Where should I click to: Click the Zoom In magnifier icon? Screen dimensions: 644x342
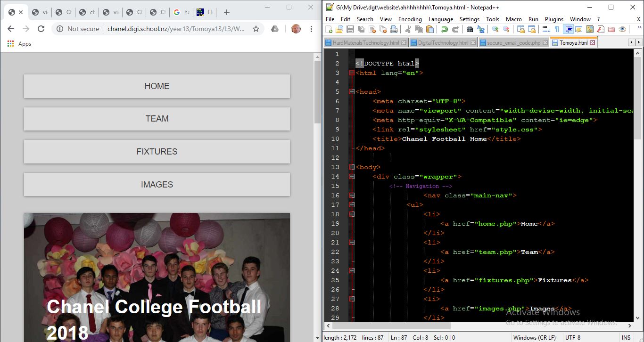pos(495,29)
